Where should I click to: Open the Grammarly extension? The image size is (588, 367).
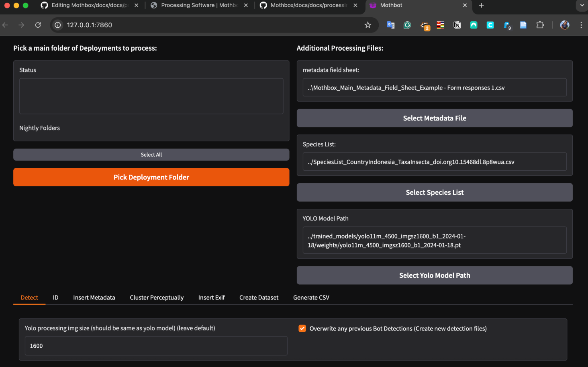[x=407, y=25]
